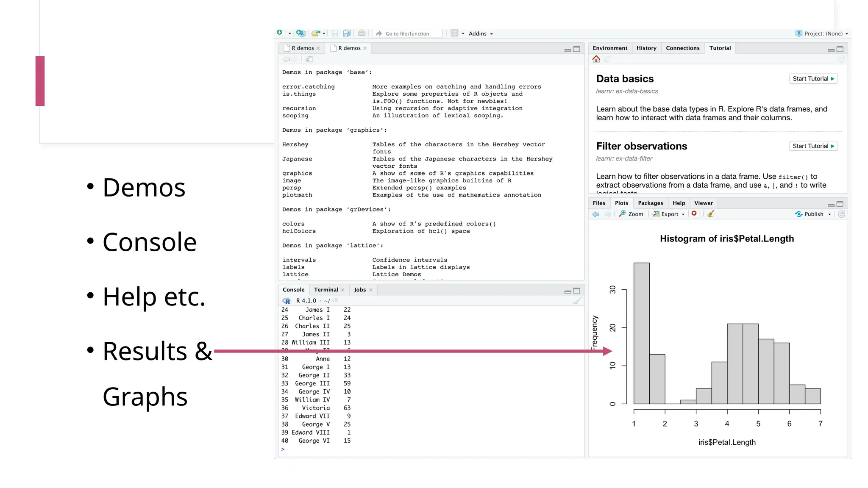Click Zoom in the Plots toolbar
The height and width of the screenshot is (488, 868).
[631, 214]
